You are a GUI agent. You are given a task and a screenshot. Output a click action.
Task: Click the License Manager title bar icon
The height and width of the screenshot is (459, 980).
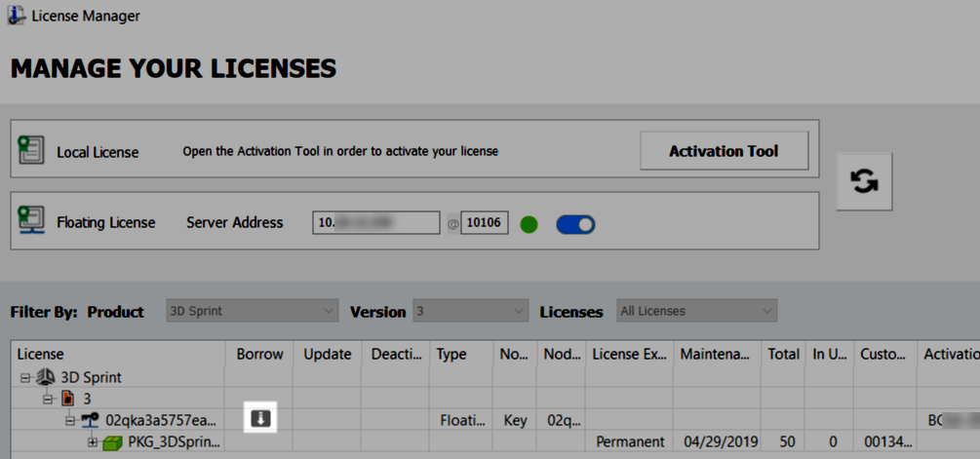point(16,16)
